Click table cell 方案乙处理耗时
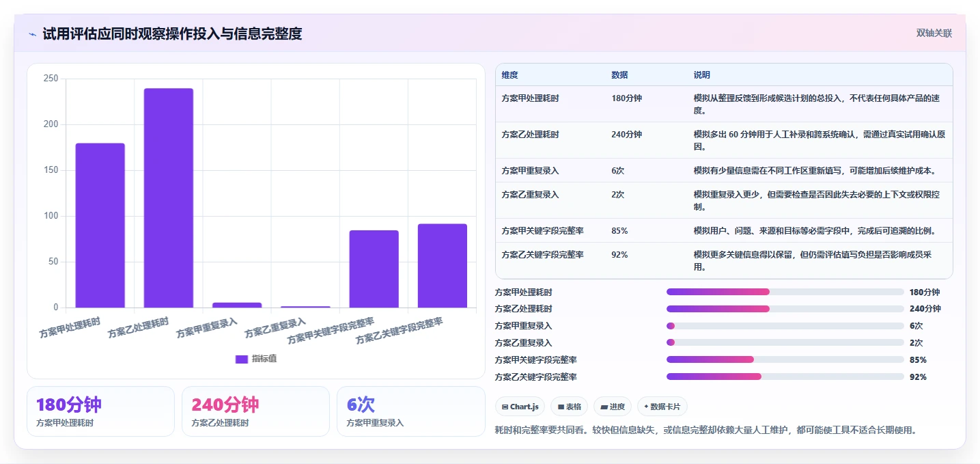 tap(530, 135)
